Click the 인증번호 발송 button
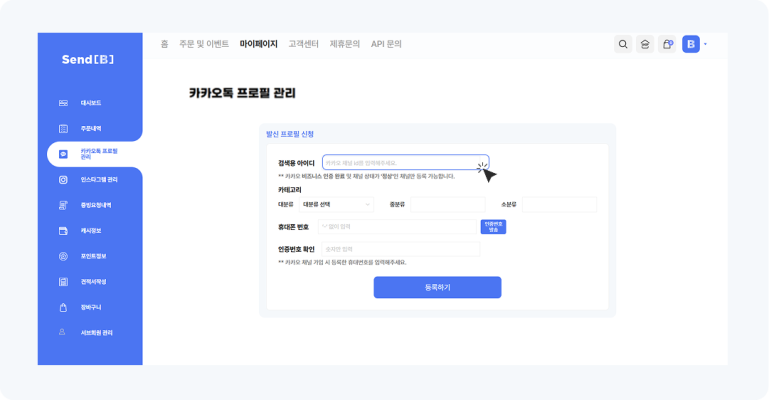Image resolution: width=769 pixels, height=400 pixels. tap(493, 227)
